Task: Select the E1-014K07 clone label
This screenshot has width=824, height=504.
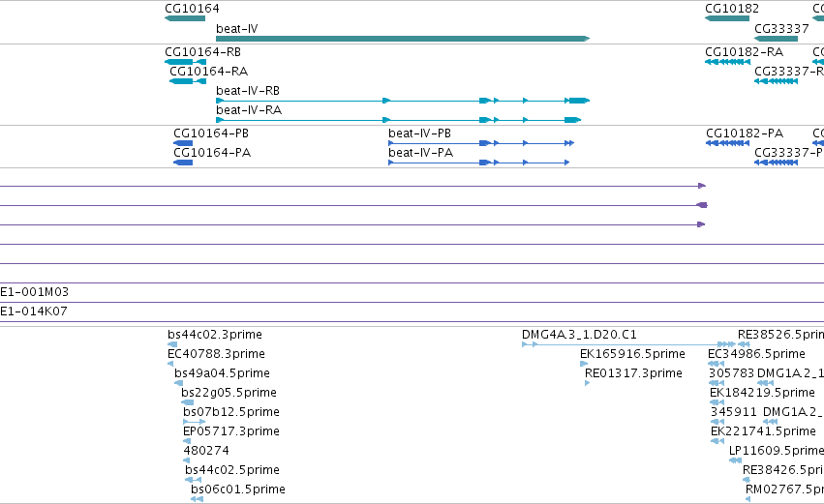Action: (x=34, y=311)
